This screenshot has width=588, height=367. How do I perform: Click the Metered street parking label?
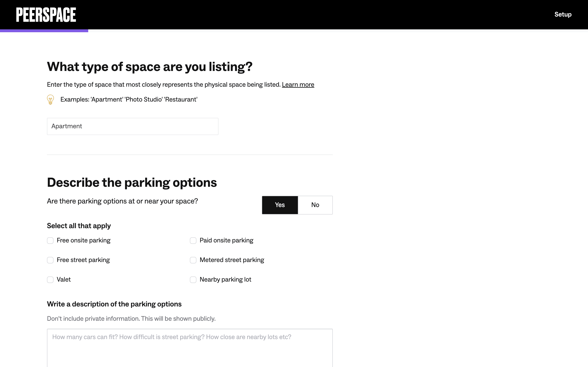pos(232,260)
